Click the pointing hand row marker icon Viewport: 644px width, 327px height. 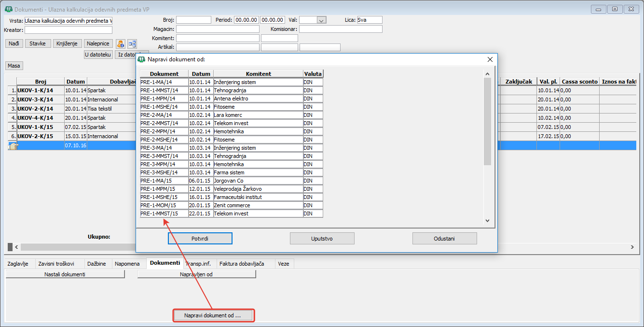click(12, 146)
